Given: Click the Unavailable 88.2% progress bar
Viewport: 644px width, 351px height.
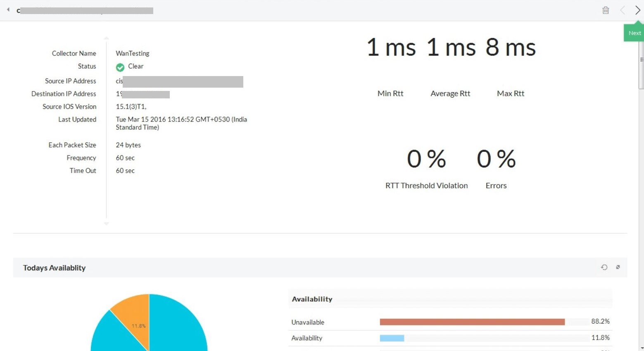Looking at the screenshot, I should [472, 322].
